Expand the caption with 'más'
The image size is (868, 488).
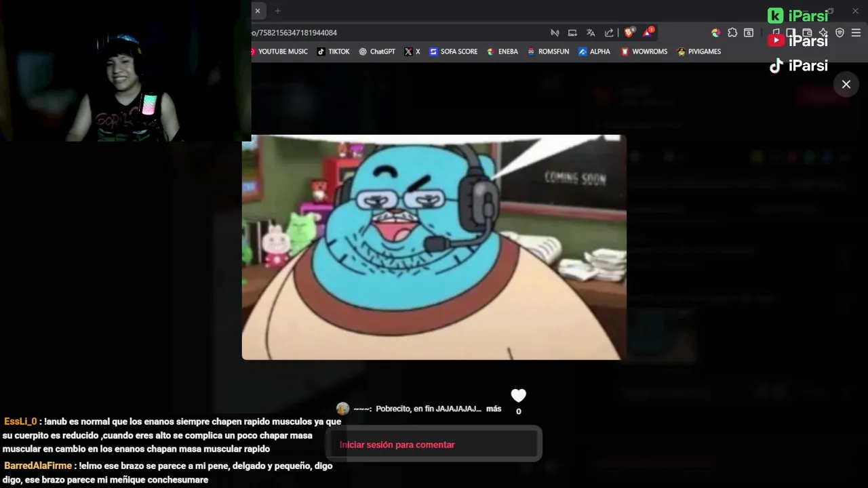point(494,409)
